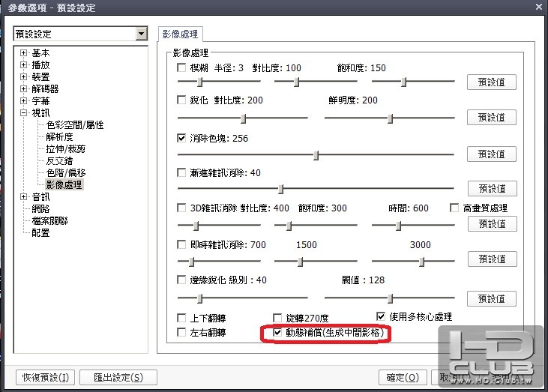The width and height of the screenshot is (548, 392).
Task: Click the 模糊 對比度 slider
Action: tap(316, 82)
